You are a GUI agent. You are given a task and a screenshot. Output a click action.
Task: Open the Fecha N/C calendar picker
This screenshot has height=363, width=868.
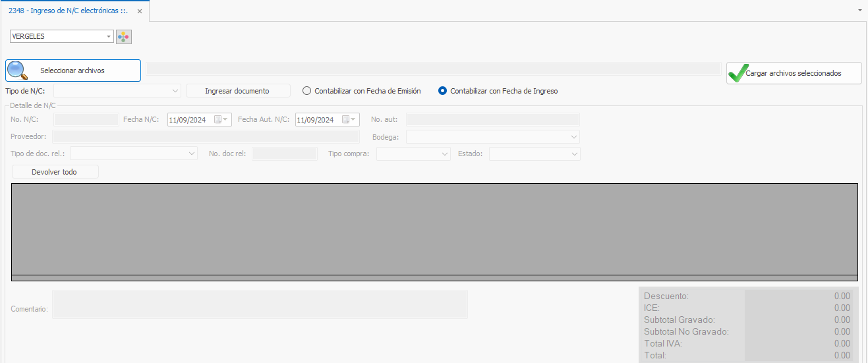218,120
